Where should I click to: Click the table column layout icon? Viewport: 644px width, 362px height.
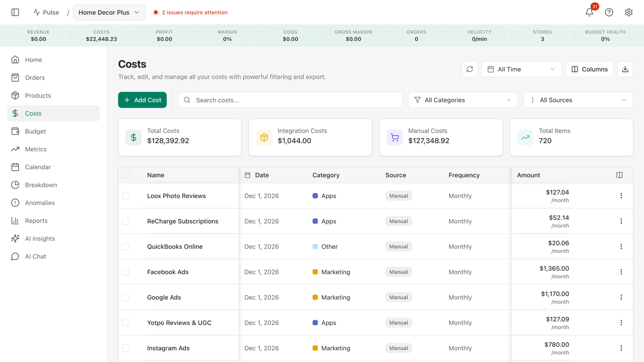coord(619,175)
